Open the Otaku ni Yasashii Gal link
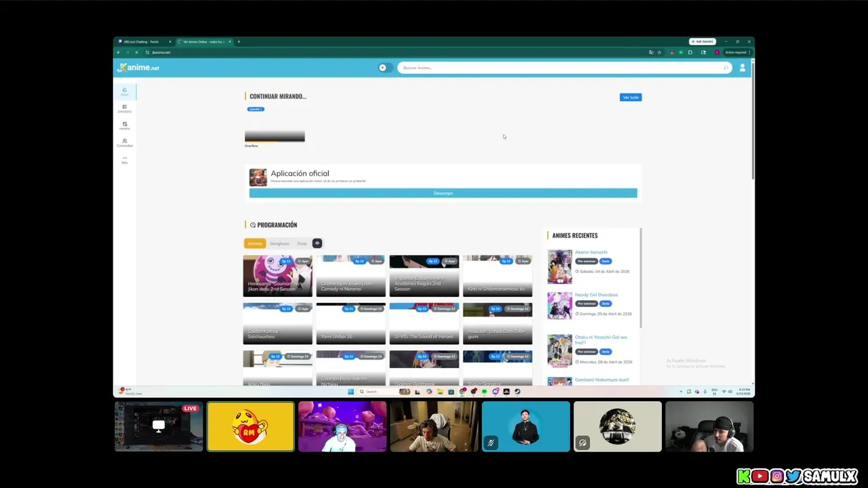The height and width of the screenshot is (488, 868). pyautogui.click(x=601, y=339)
